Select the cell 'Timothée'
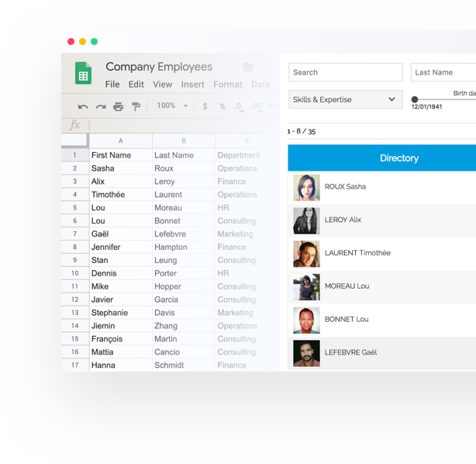The image size is (476, 464). click(121, 195)
